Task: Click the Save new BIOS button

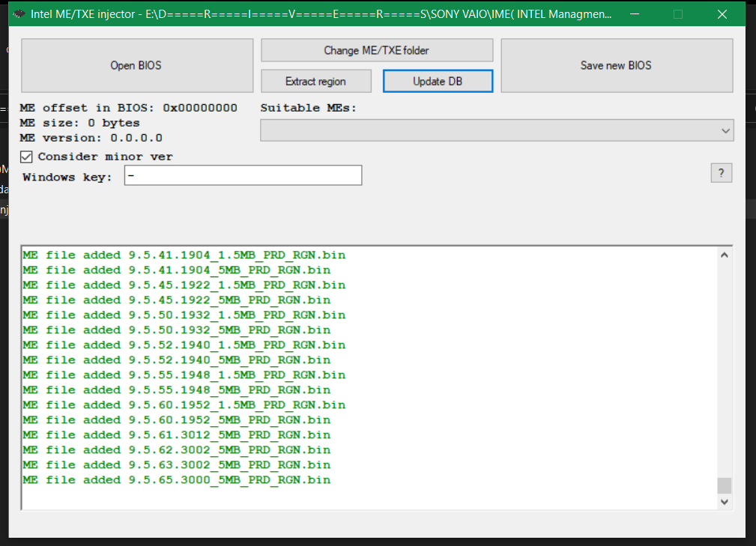Action: tap(617, 66)
